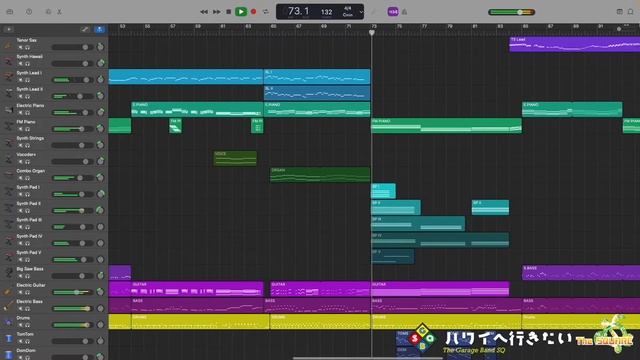Screen dimensions: 640x360
Task: Click the playhead marker at bar 73
Action: pos(372,32)
